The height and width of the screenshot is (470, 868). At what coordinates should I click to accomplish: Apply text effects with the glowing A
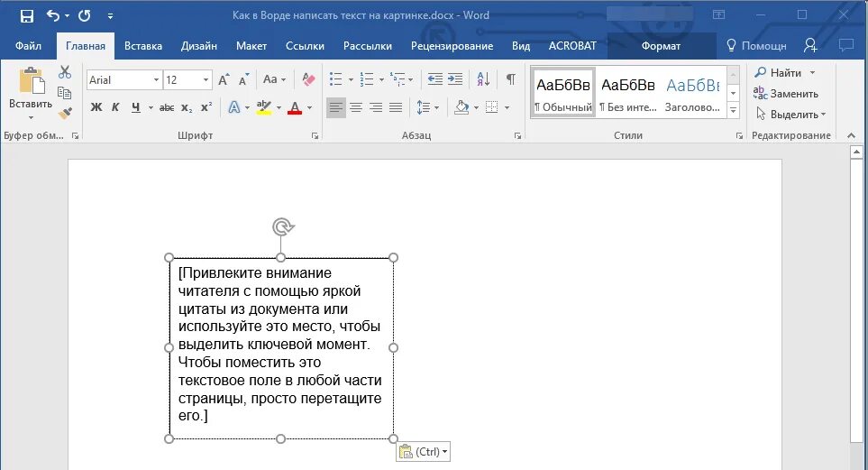pyautogui.click(x=234, y=107)
